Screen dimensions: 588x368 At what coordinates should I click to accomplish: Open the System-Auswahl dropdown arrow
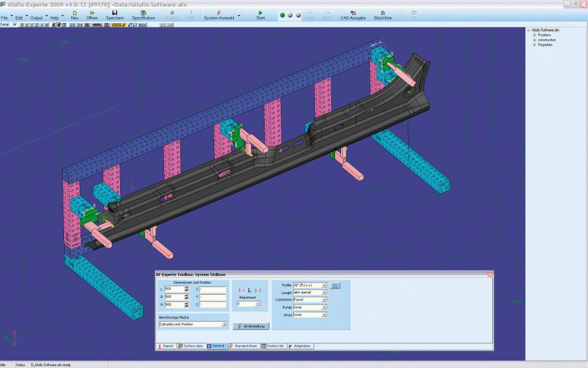click(238, 15)
